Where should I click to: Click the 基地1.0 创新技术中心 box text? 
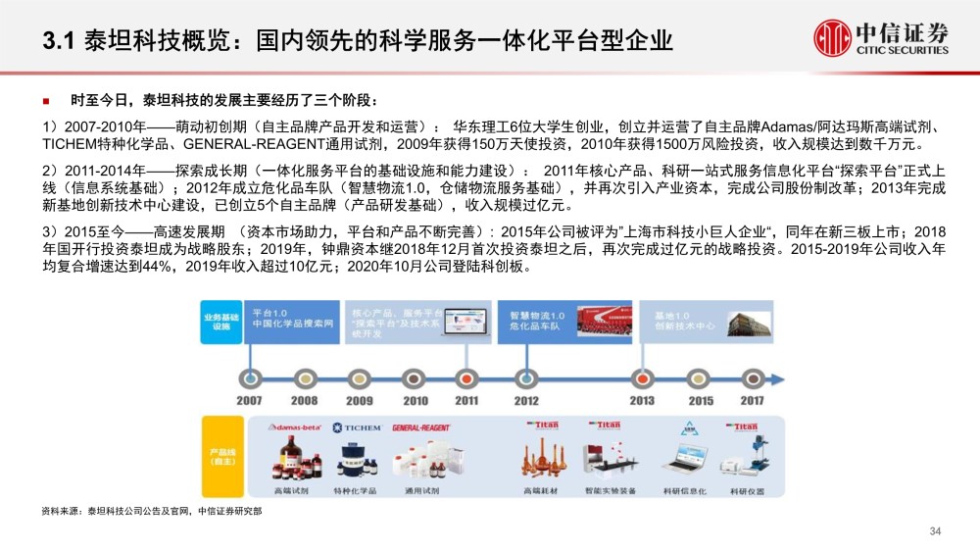coord(684,322)
